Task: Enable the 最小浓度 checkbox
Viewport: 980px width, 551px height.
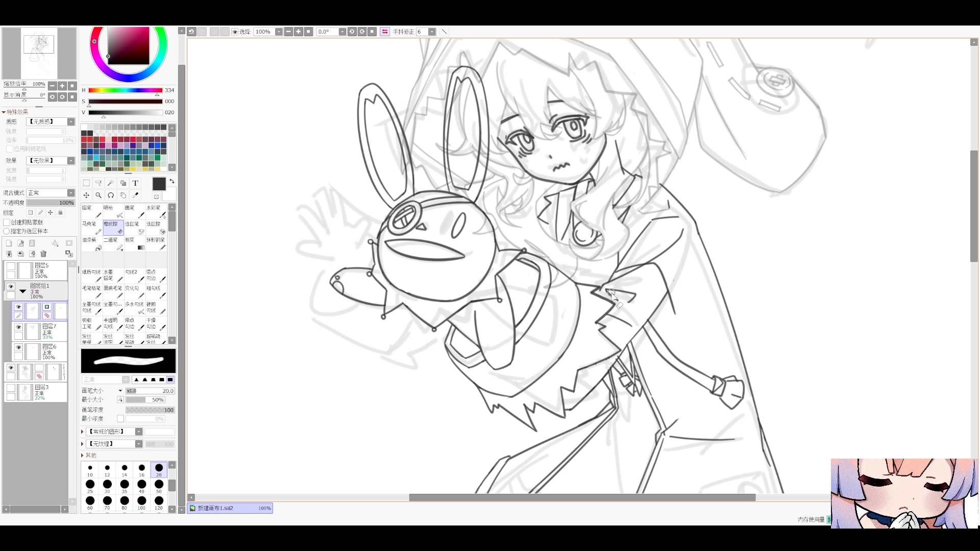Action: [x=120, y=419]
